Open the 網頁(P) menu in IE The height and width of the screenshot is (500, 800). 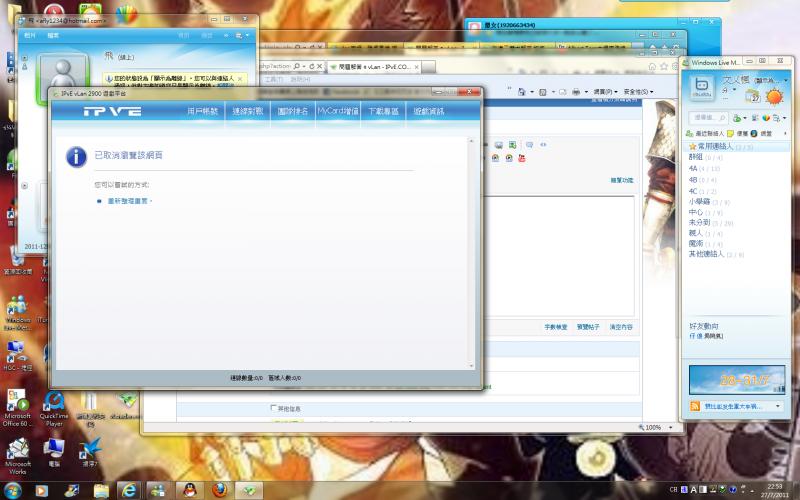[605, 92]
